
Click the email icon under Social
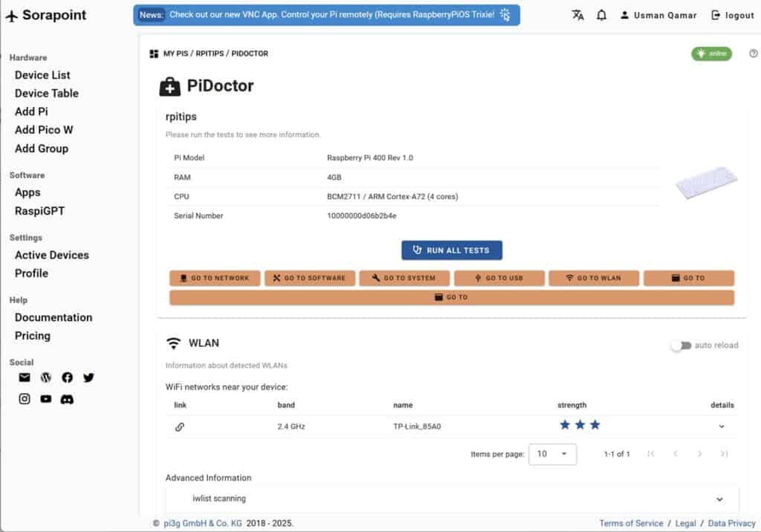[x=25, y=377]
